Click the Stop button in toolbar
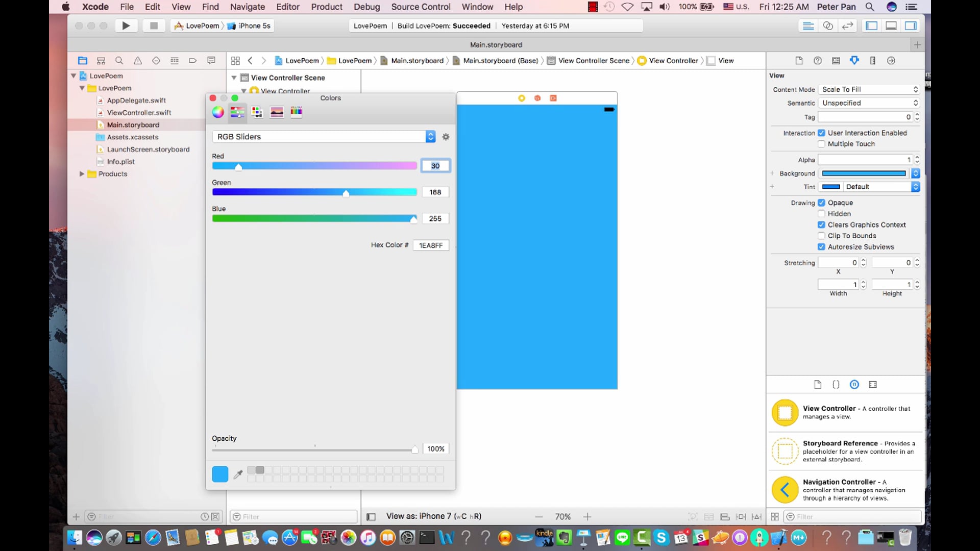Viewport: 980px width, 551px height. click(x=154, y=26)
